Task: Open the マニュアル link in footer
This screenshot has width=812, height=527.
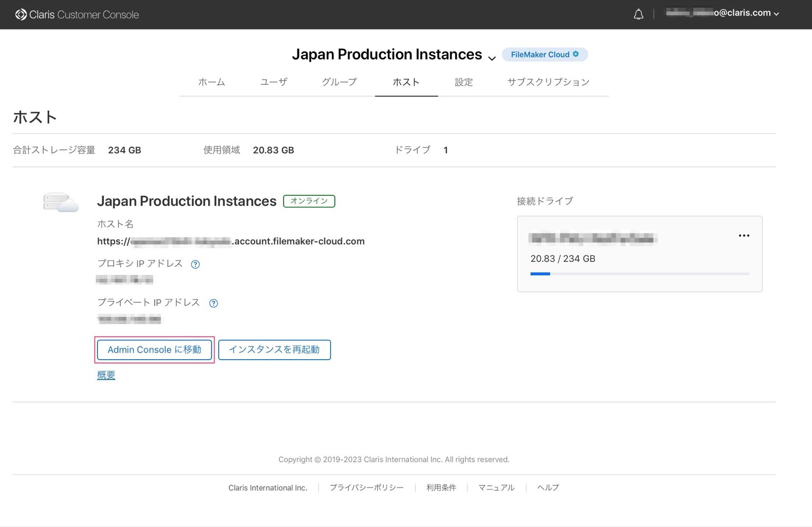Action: tap(496, 487)
